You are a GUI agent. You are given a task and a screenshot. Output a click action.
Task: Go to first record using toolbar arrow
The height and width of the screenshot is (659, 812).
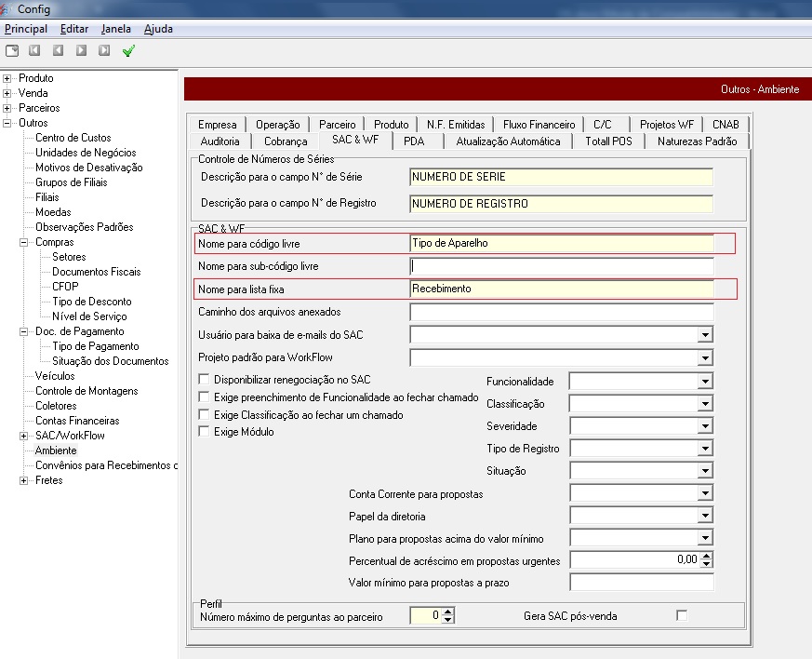(x=35, y=51)
